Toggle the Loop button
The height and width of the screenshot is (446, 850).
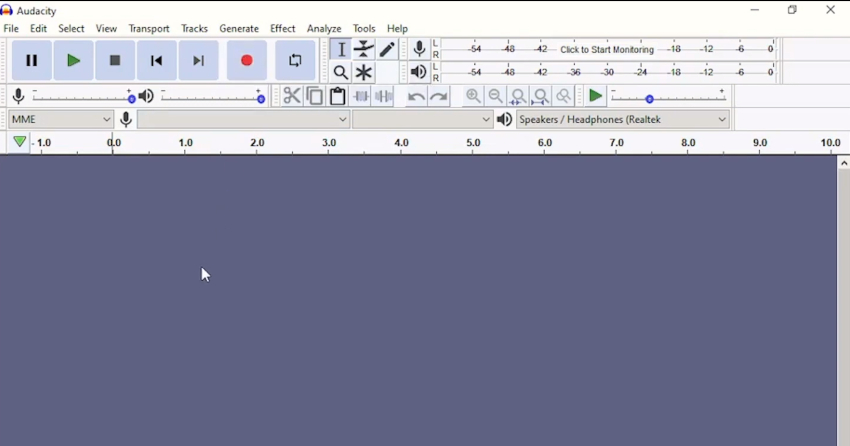point(295,60)
